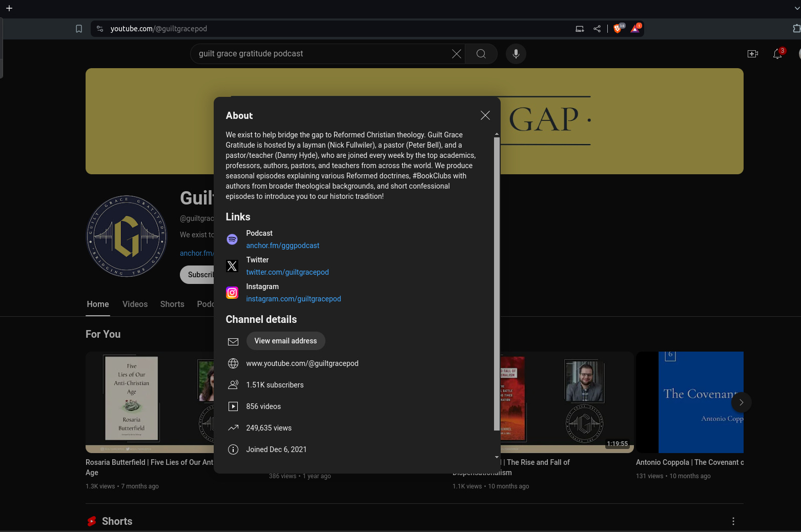Click the For You section heading
Viewport: 801px width, 532px height.
(103, 334)
